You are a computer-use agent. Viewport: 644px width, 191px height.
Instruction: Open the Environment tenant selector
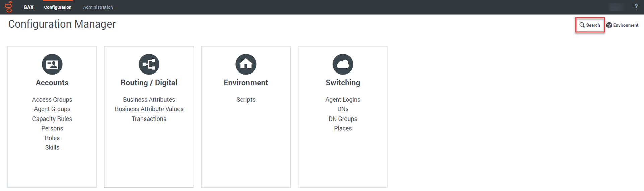622,25
